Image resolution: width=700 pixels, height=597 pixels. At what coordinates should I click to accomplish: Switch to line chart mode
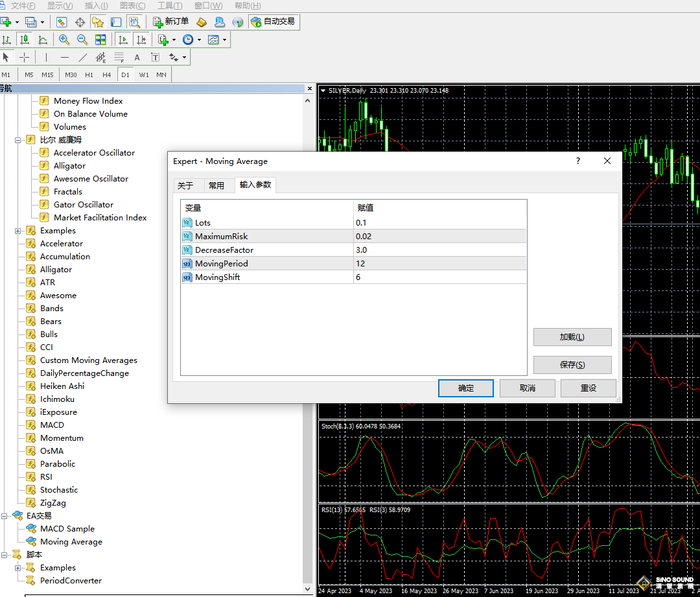43,40
